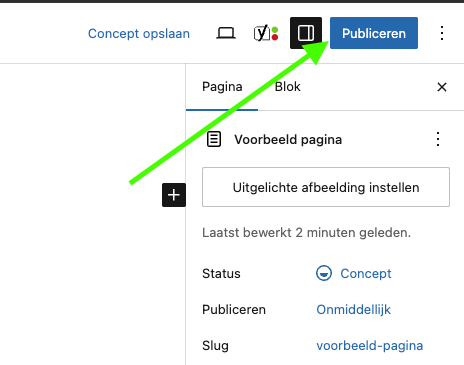Image resolution: width=464 pixels, height=365 pixels.
Task: Switch to the Pagina tab
Action: pyautogui.click(x=222, y=87)
